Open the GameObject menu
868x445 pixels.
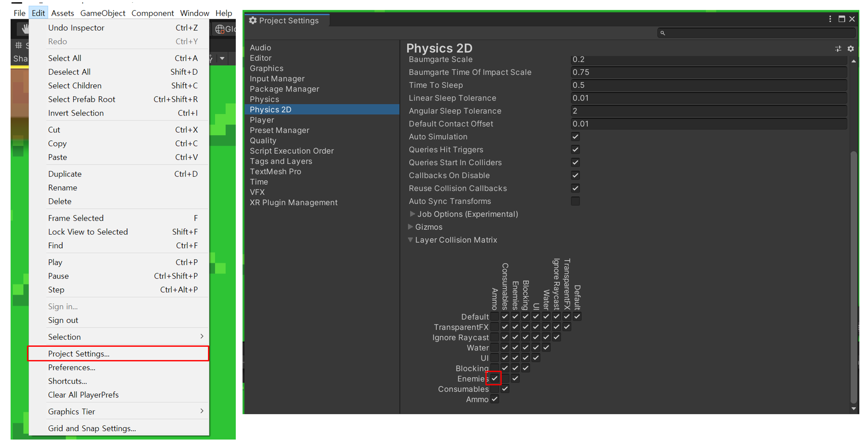(x=102, y=13)
